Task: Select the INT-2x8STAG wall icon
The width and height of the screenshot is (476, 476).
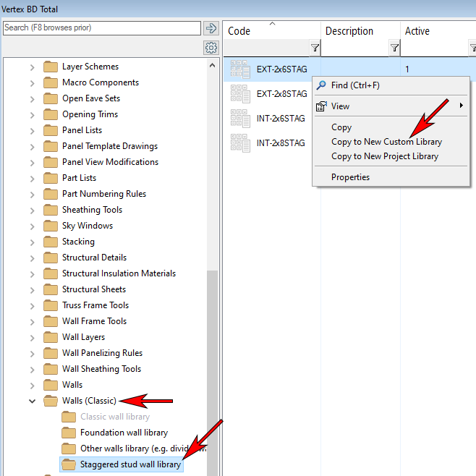Action: pyautogui.click(x=240, y=143)
